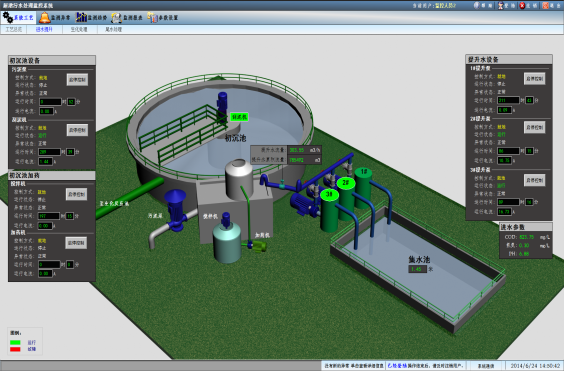This screenshot has height=371, width=564.
Task: Select the green 2# pump indicator
Action: pos(346,183)
